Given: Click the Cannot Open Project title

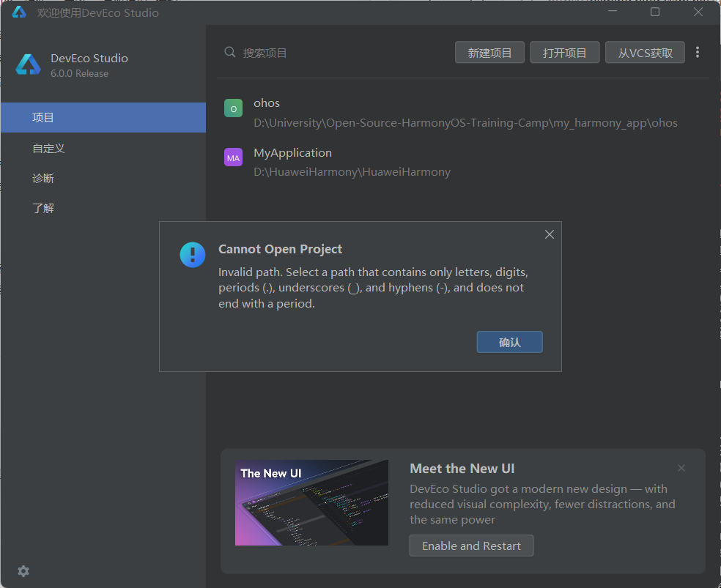Looking at the screenshot, I should click(x=280, y=249).
